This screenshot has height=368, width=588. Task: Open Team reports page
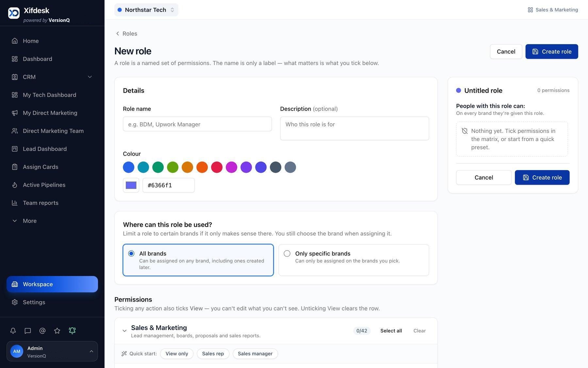pyautogui.click(x=52, y=203)
